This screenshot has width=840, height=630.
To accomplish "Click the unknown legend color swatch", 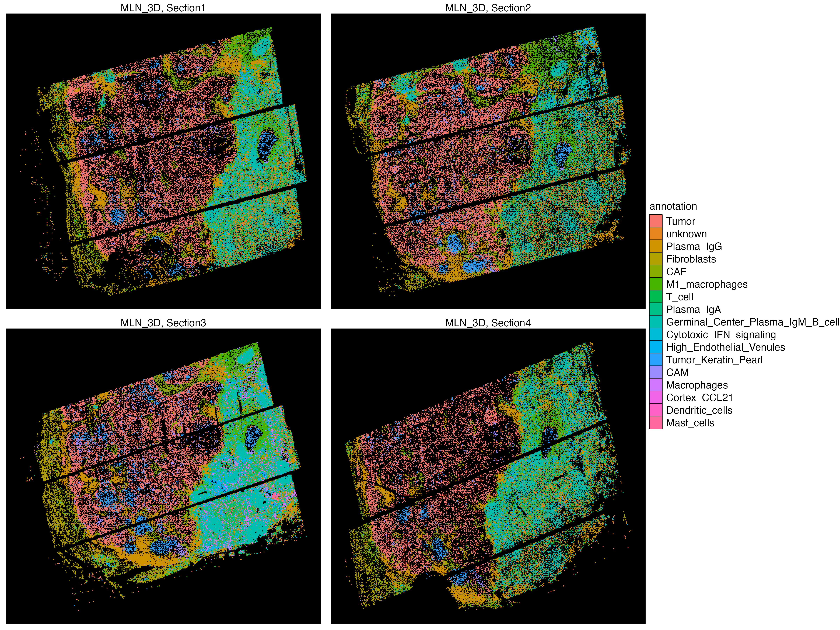I will pos(656,234).
